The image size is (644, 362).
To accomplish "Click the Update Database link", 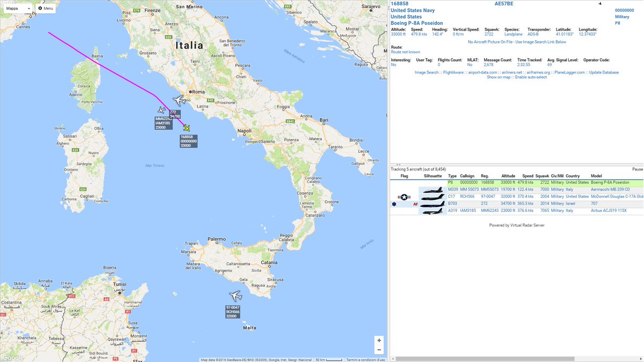I will [x=604, y=72].
